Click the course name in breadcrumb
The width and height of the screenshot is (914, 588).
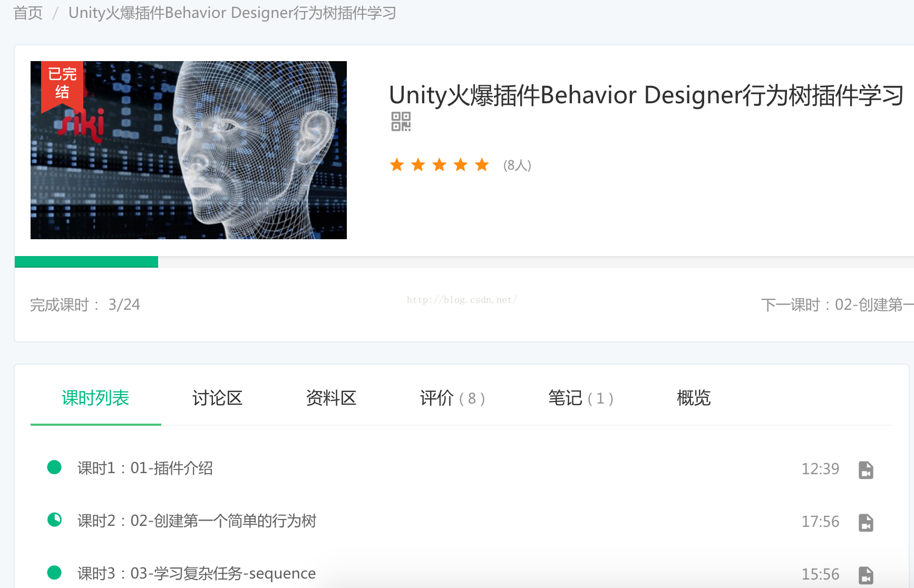click(x=232, y=13)
